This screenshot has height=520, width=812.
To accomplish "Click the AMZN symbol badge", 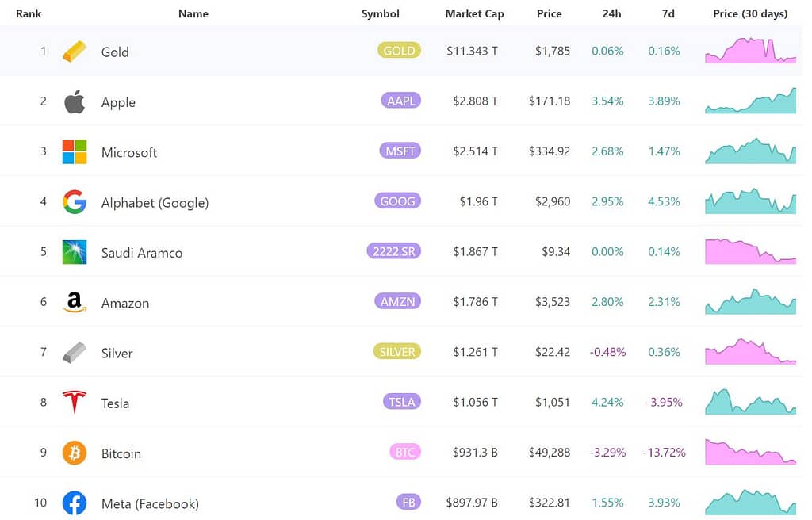I will pos(398,301).
